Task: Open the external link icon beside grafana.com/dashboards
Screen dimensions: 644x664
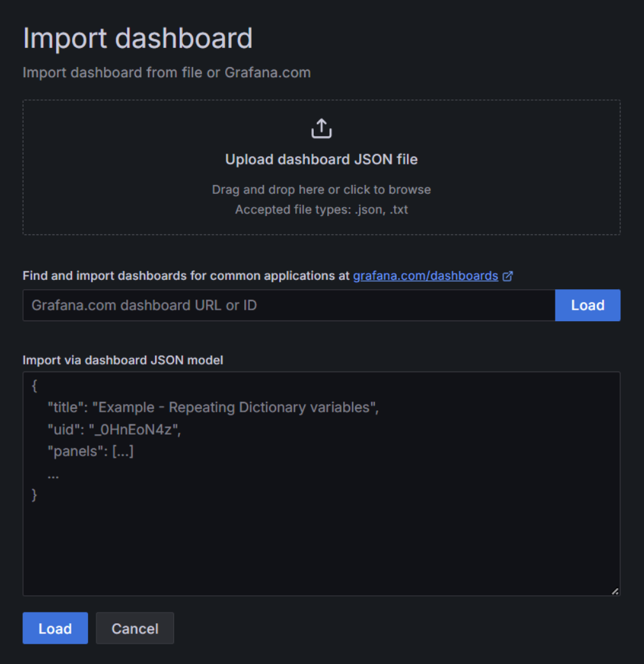Action: click(x=508, y=276)
